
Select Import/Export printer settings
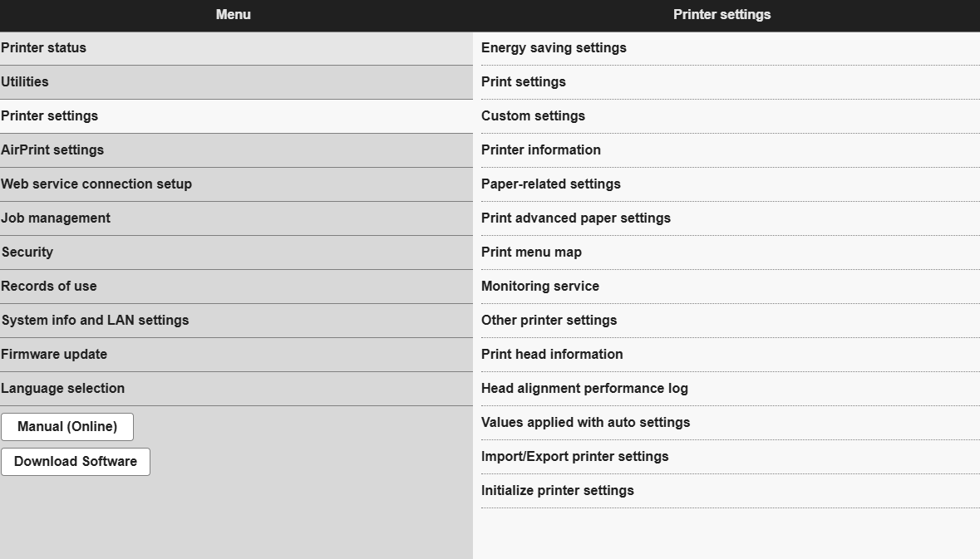575,456
